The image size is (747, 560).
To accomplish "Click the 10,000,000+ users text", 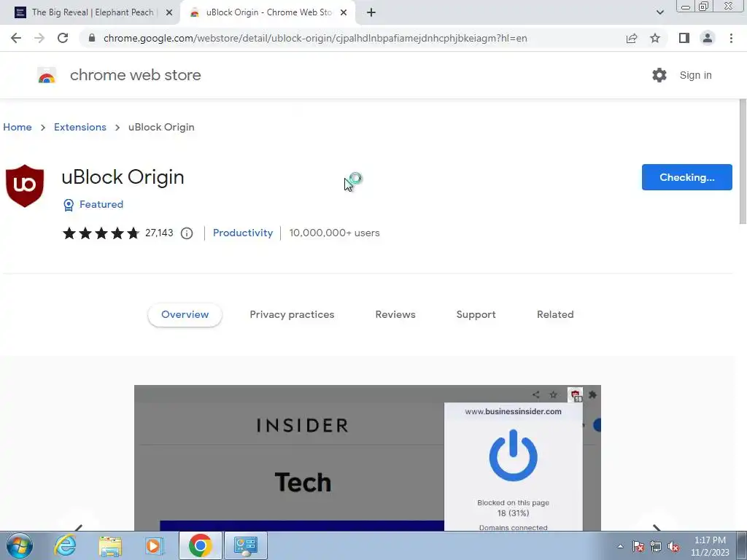I will [x=334, y=233].
